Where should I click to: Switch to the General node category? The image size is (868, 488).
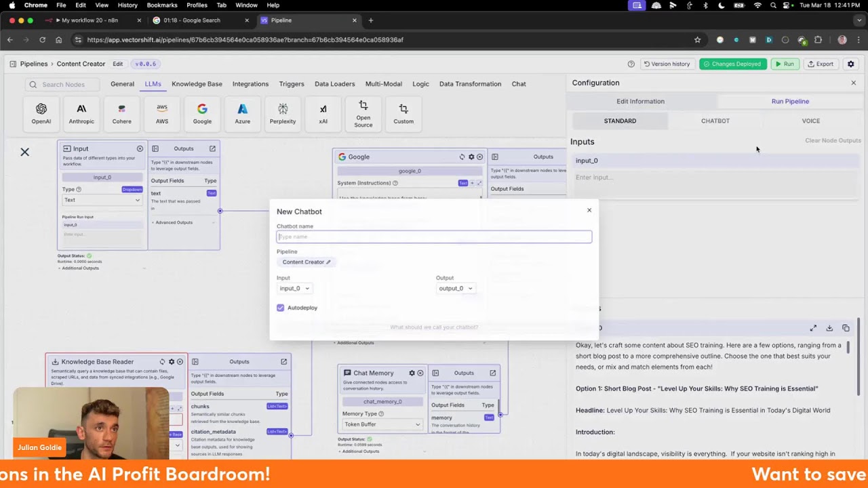point(122,84)
